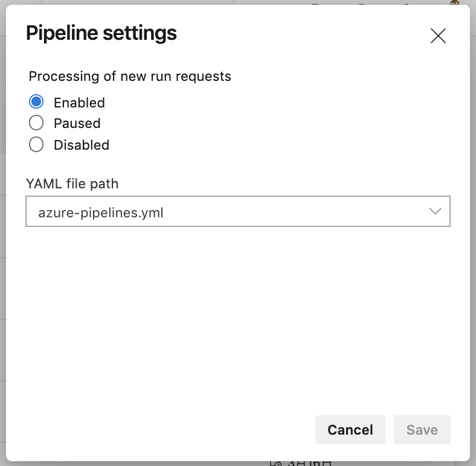Open the azure-pipelines.yml combo box

pos(230,212)
